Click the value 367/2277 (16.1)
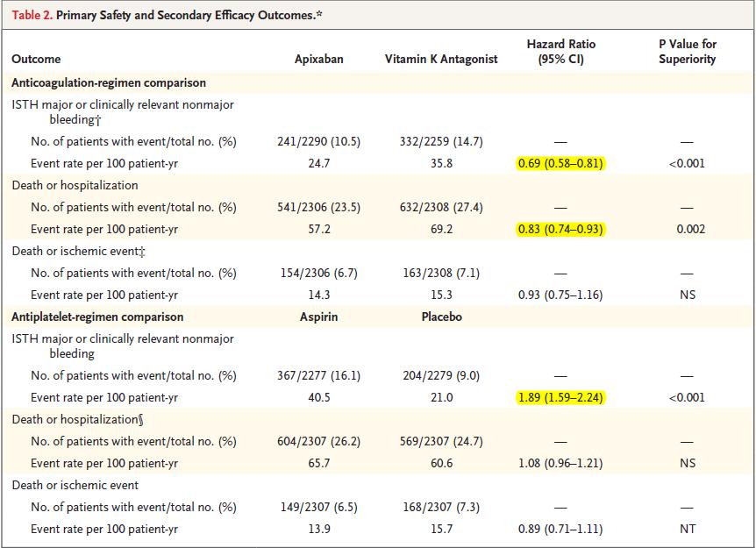The width and height of the screenshot is (756, 548). pyautogui.click(x=319, y=375)
